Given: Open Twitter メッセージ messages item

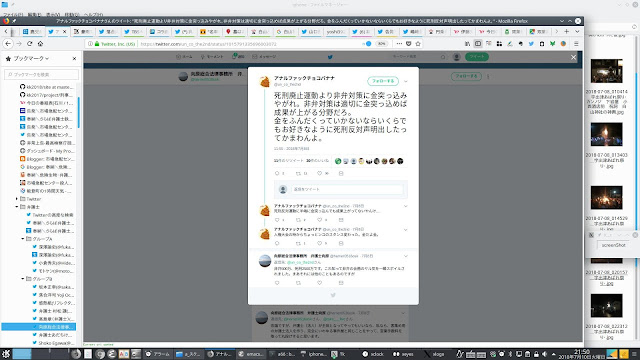Looking at the screenshot, I should pyautogui.click(x=264, y=57).
